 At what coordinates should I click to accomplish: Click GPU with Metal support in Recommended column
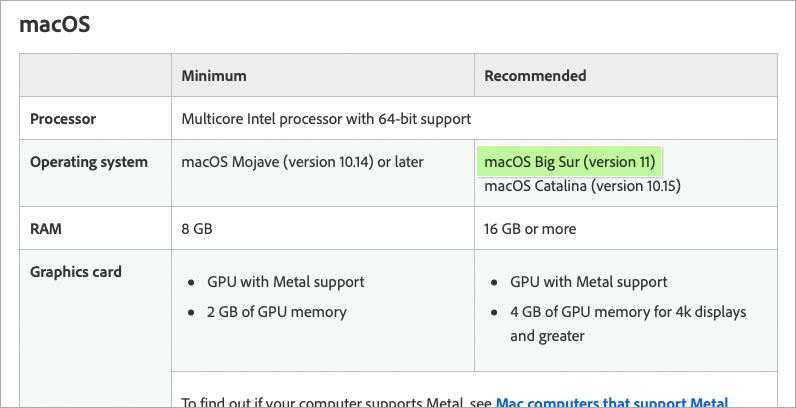pyautogui.click(x=588, y=282)
